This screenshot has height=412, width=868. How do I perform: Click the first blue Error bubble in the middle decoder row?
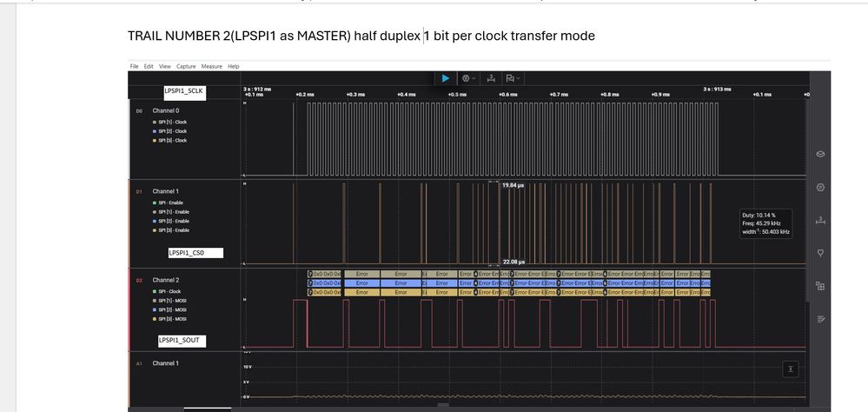pyautogui.click(x=362, y=283)
